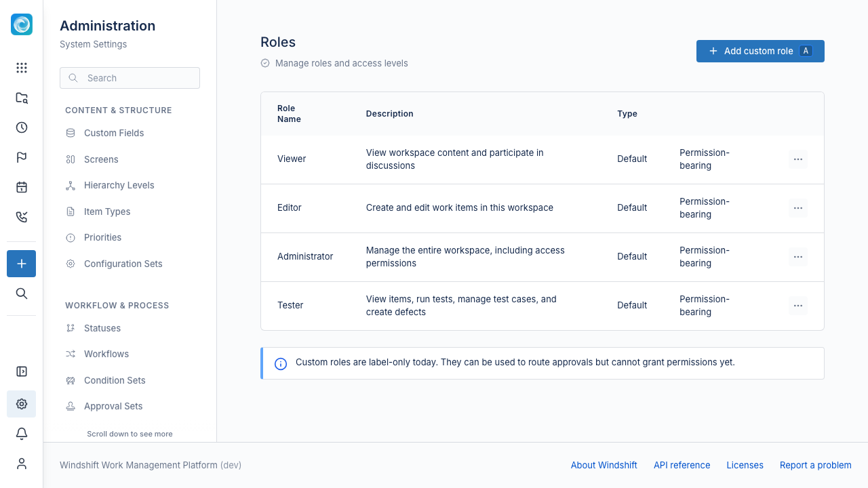Open the settings gear icon

(x=22, y=404)
